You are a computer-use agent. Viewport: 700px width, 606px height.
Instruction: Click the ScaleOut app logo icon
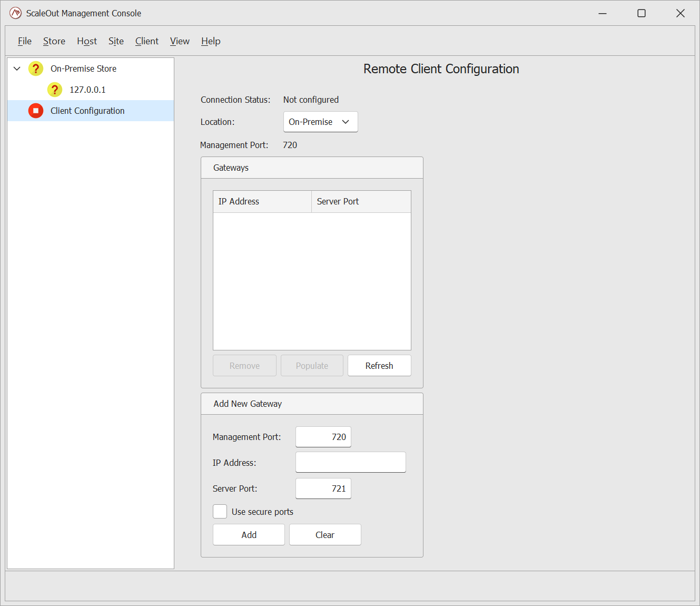point(15,13)
